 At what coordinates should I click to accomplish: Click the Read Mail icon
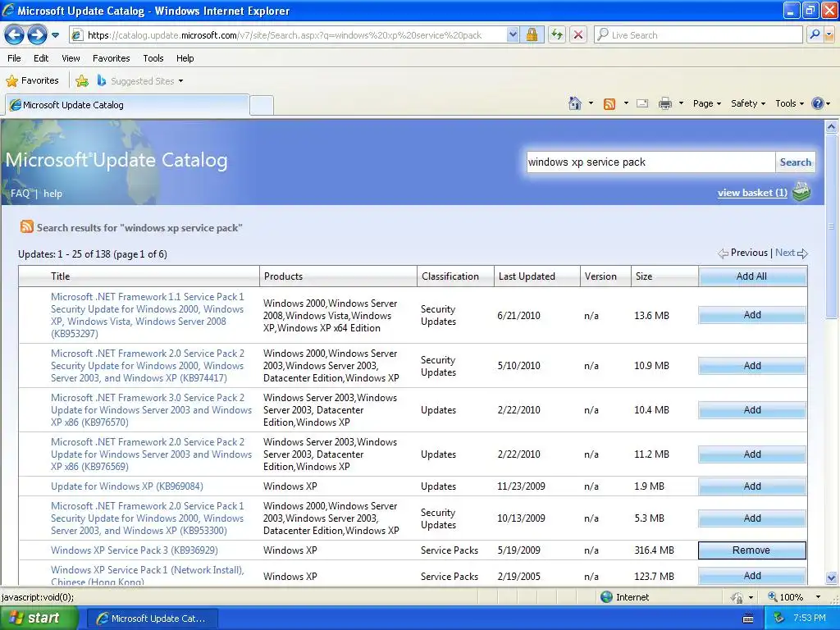tap(642, 103)
